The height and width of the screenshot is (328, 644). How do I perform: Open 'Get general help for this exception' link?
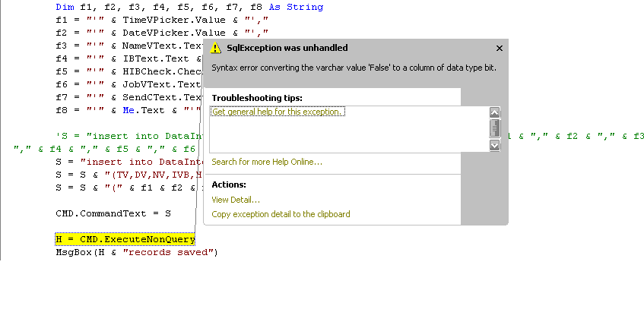pos(277,112)
